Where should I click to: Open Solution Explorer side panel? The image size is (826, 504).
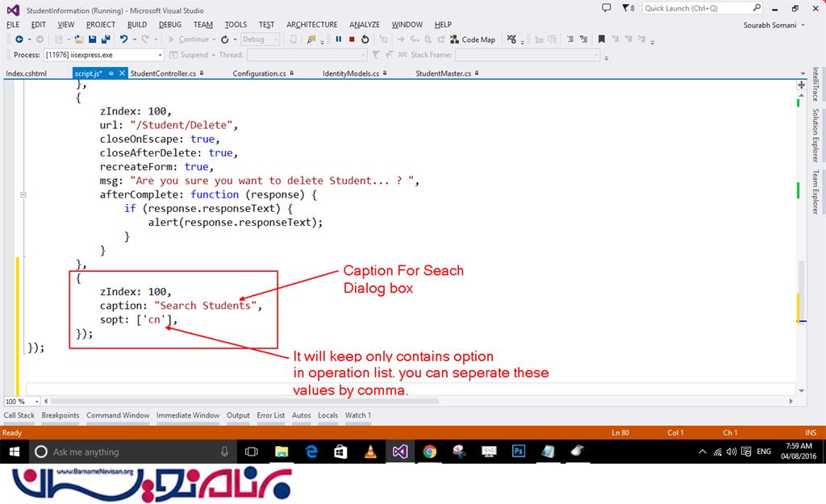816,135
